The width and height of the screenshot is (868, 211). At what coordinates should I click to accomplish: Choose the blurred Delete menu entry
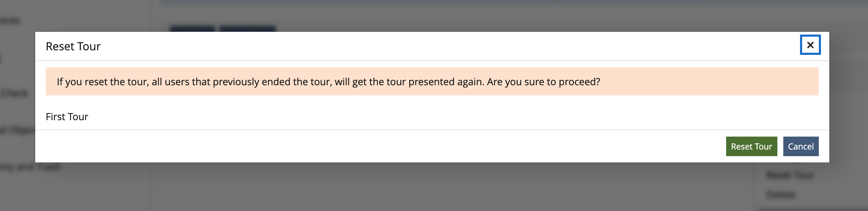coord(781,194)
